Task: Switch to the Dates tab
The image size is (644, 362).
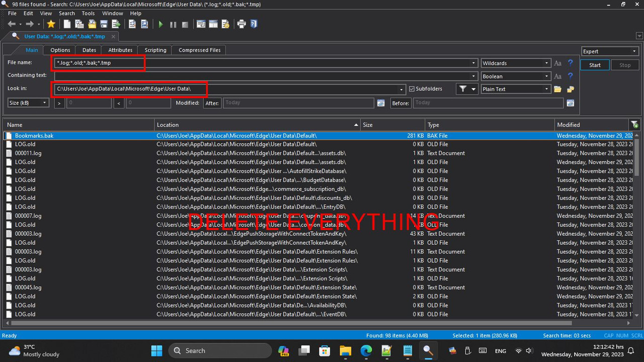Action: (89, 50)
